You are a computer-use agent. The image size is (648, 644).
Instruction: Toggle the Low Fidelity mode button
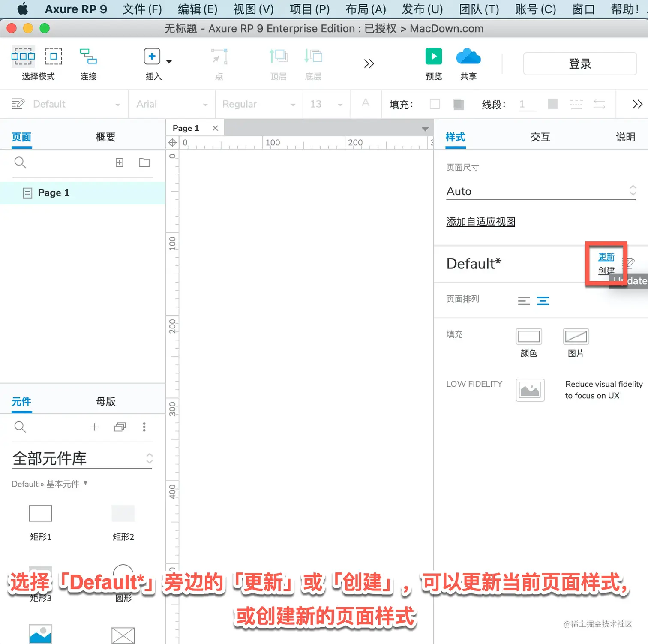coord(530,390)
